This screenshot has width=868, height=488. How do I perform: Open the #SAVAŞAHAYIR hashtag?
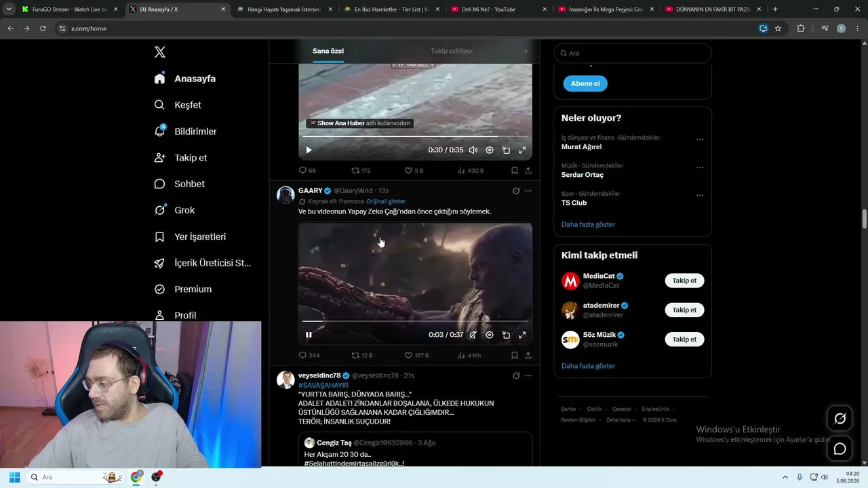tap(323, 385)
